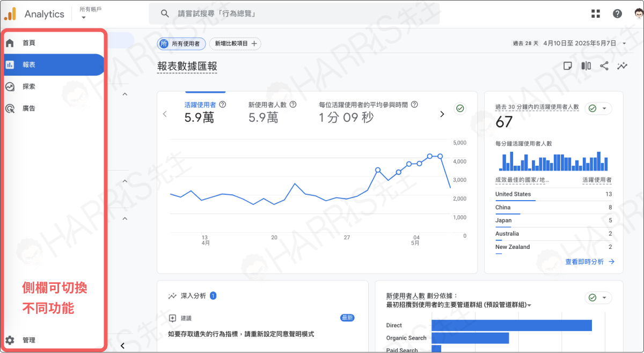Open the help question mark icon

618,14
